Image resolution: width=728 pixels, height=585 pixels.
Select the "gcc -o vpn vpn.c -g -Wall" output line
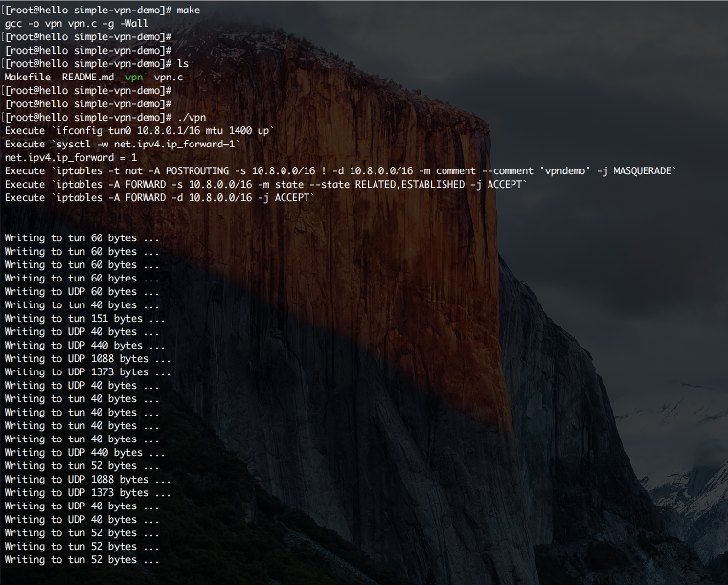[x=76, y=24]
